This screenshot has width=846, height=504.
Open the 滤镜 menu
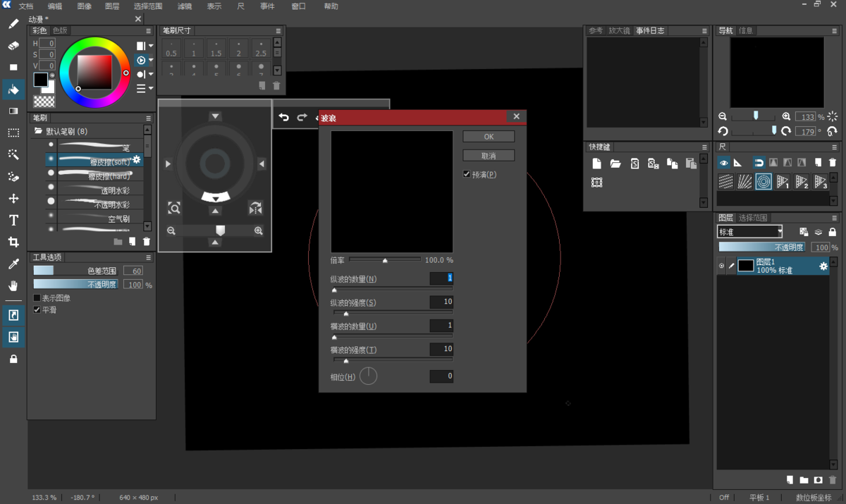(x=185, y=6)
